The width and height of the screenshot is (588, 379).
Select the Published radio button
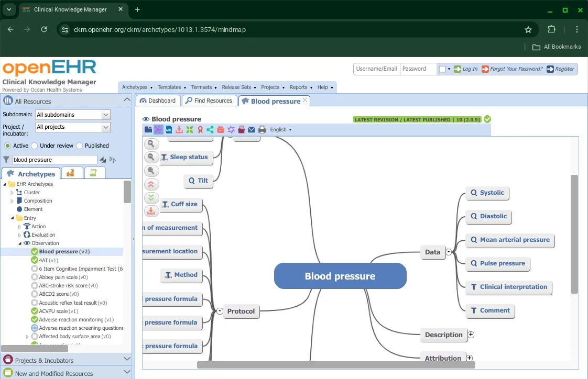click(80, 146)
